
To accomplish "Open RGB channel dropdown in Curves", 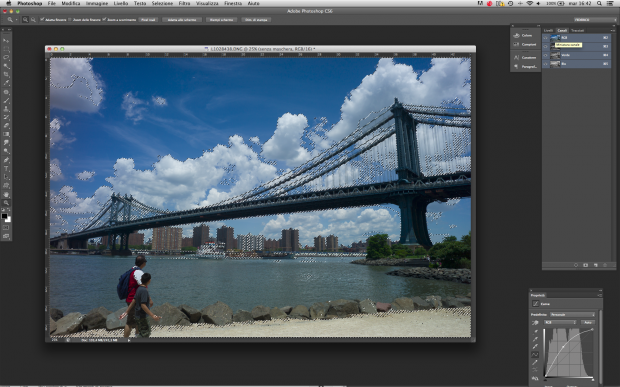I will click(560, 323).
